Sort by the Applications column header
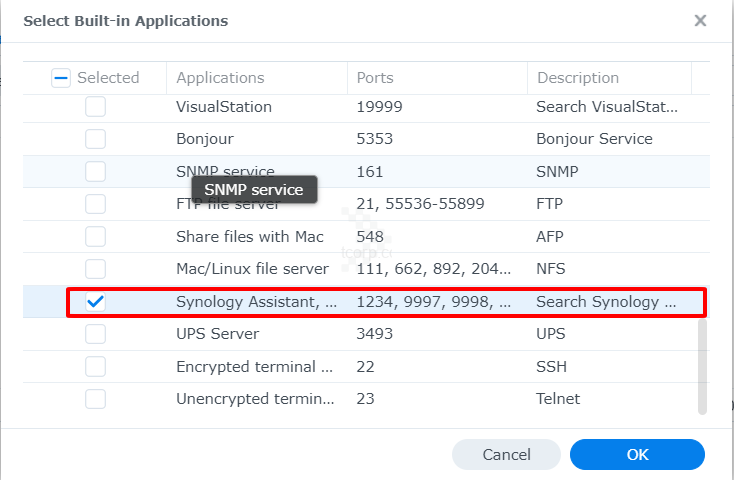This screenshot has width=734, height=480. click(x=220, y=78)
